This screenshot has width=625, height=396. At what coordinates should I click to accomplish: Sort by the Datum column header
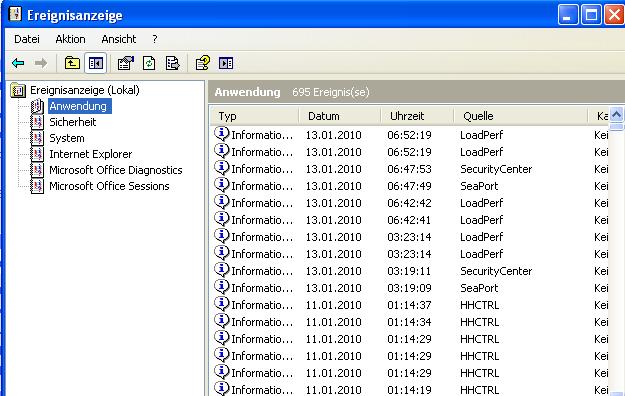tap(340, 116)
